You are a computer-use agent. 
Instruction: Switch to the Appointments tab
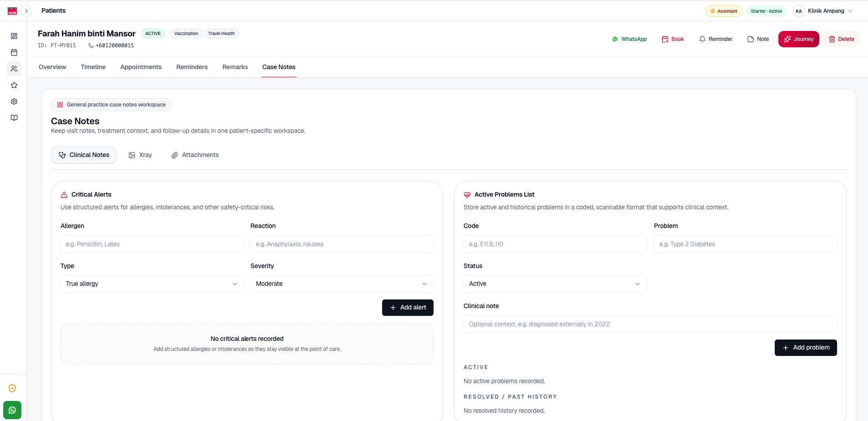[141, 67]
